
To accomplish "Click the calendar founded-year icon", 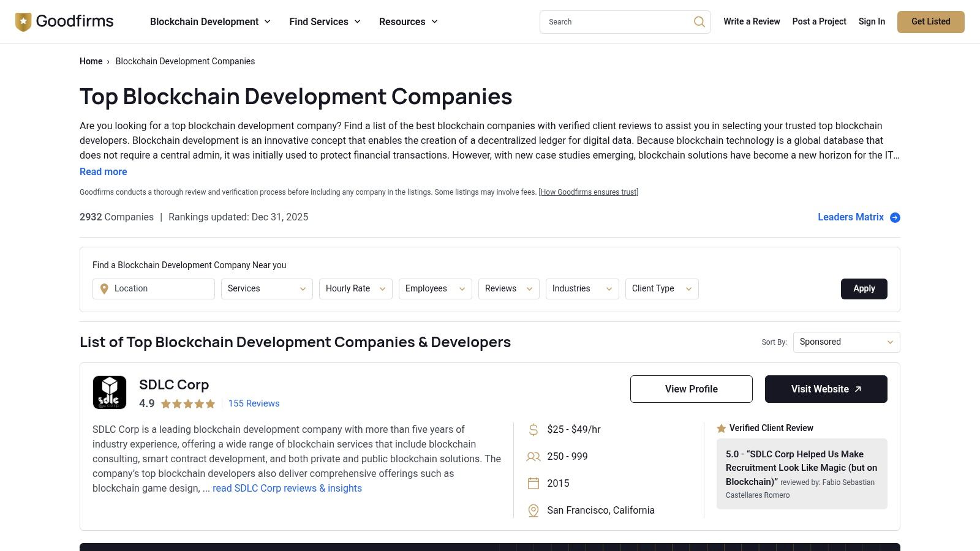I will [533, 484].
